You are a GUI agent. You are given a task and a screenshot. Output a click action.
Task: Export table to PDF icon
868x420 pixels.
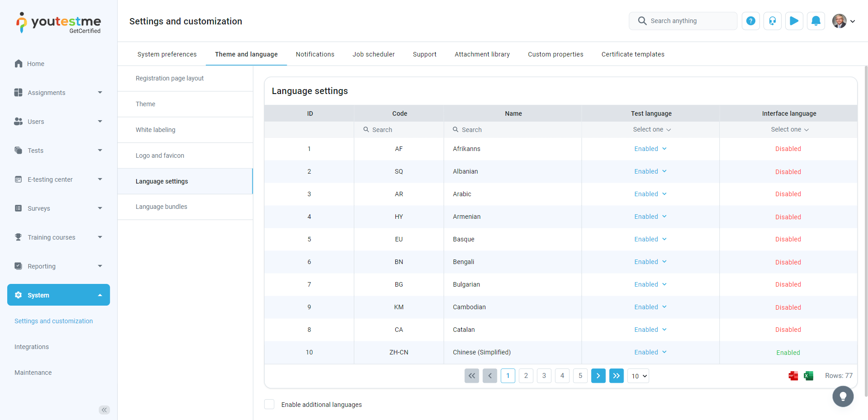point(793,376)
